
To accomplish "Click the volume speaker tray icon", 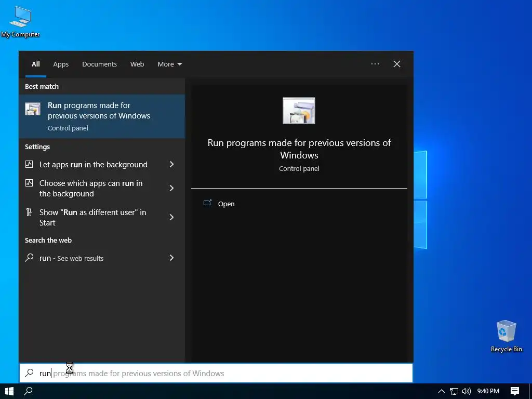I will (x=467, y=391).
